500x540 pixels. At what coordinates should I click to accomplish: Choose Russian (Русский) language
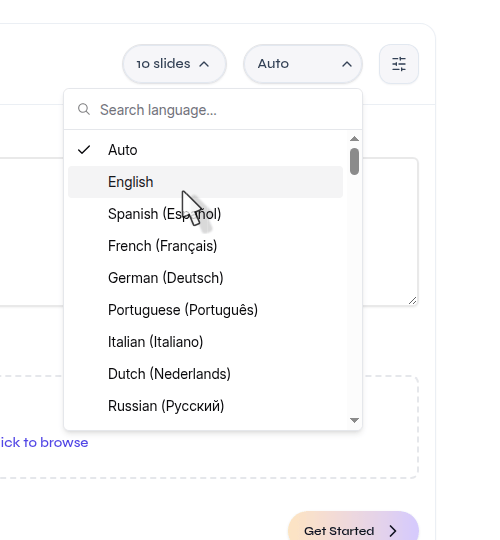click(x=206, y=406)
